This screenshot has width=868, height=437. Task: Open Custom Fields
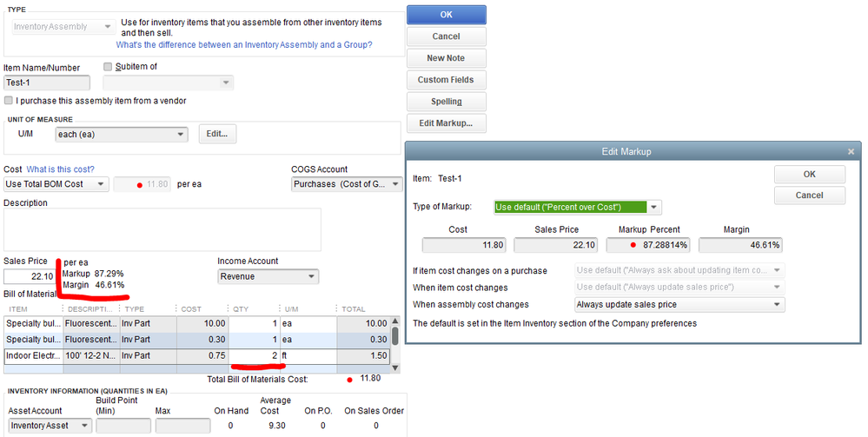point(447,80)
